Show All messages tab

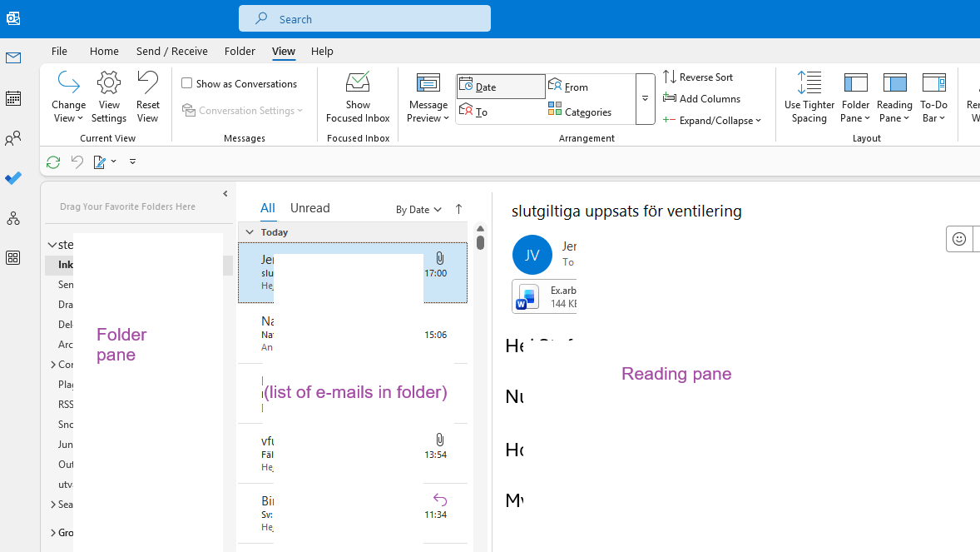click(x=268, y=208)
